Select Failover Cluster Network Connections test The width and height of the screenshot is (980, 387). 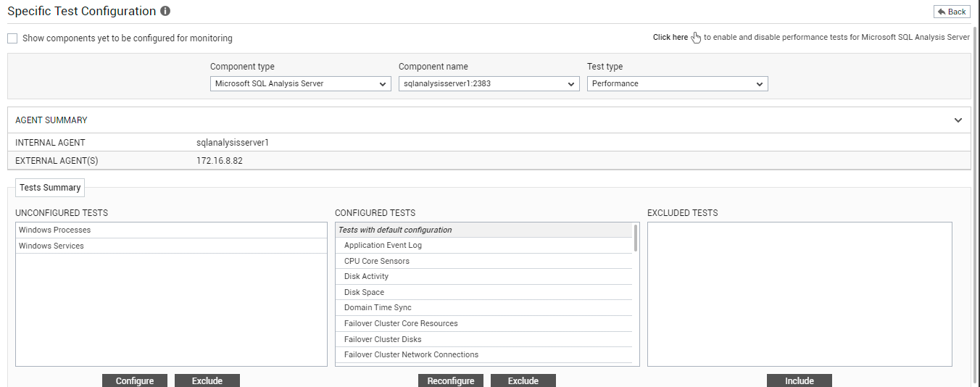pyautogui.click(x=483, y=355)
